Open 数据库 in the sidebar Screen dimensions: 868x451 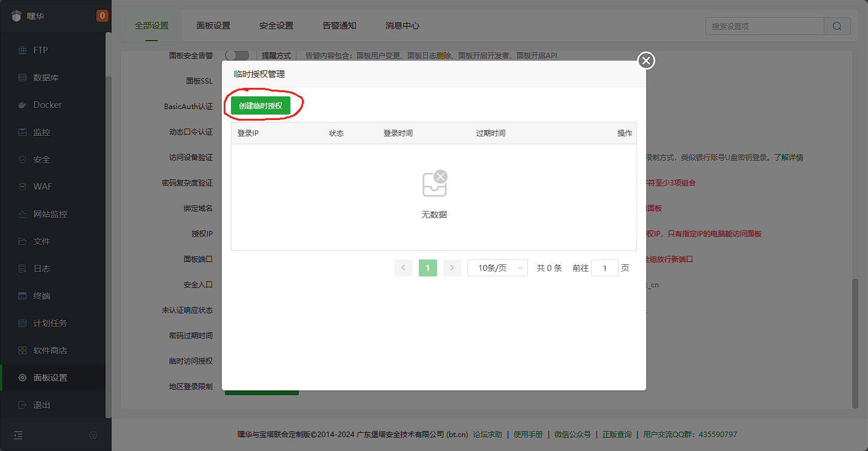[52, 78]
